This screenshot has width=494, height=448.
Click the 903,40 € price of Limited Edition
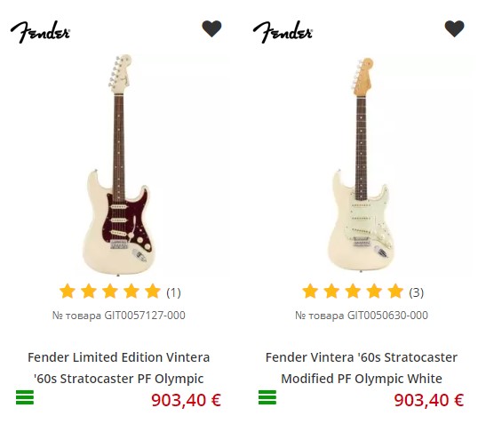187,400
